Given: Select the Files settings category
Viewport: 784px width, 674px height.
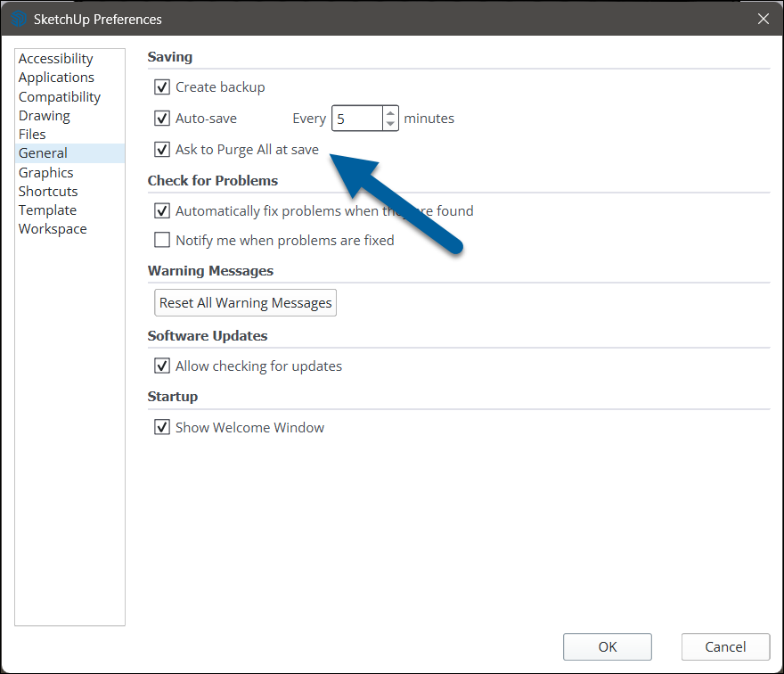Looking at the screenshot, I should pos(32,134).
